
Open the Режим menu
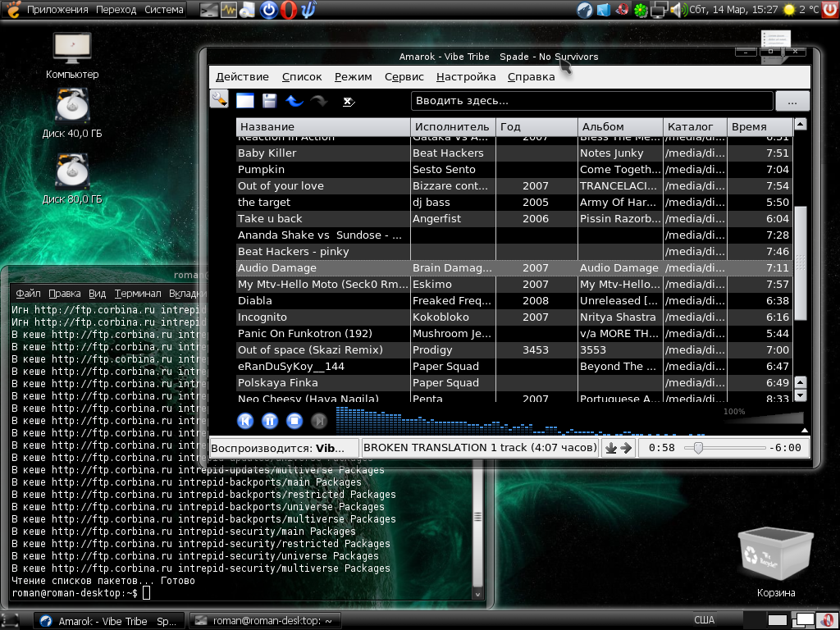click(x=353, y=76)
